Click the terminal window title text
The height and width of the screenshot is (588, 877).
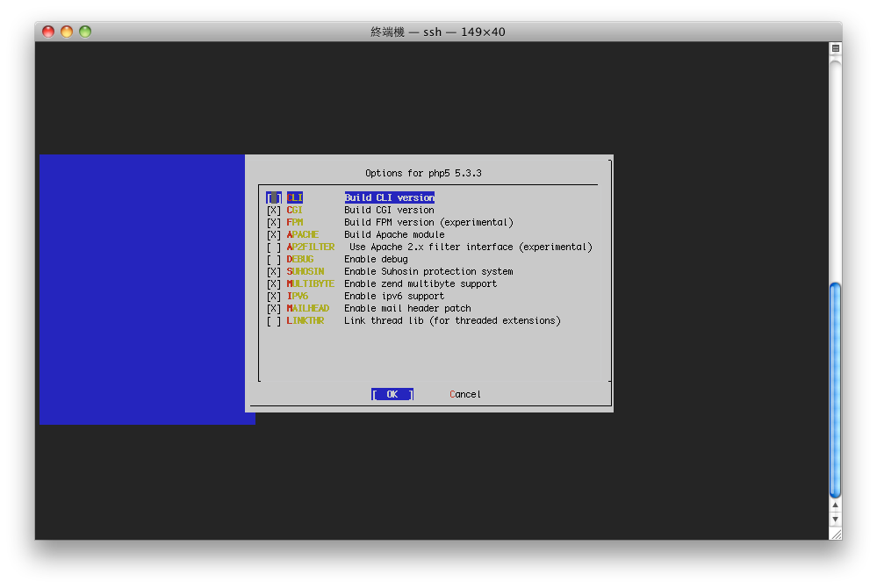point(438,32)
